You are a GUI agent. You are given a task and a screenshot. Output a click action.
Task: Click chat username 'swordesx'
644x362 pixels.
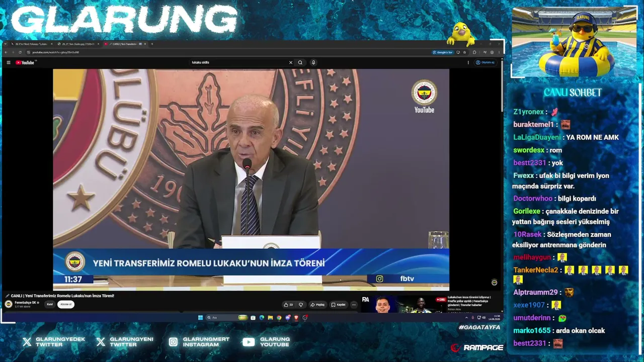529,150
